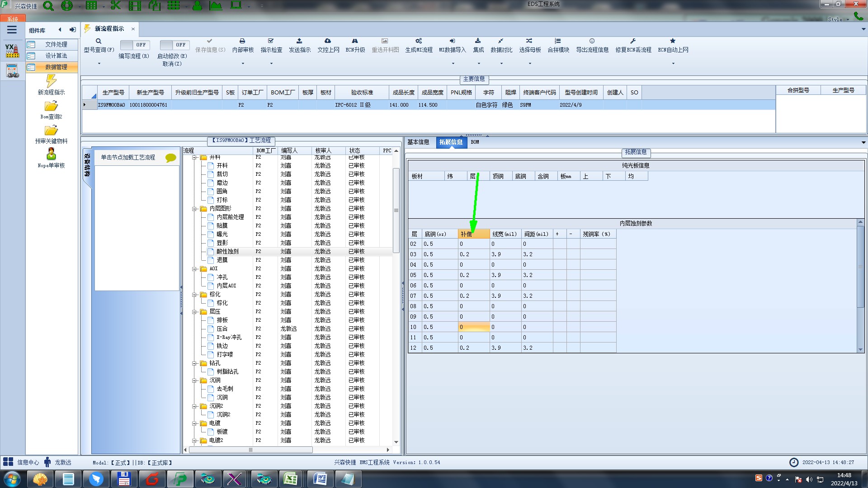Collapse the 层压 tree folder
The width and height of the screenshot is (868, 488).
pyautogui.click(x=195, y=312)
